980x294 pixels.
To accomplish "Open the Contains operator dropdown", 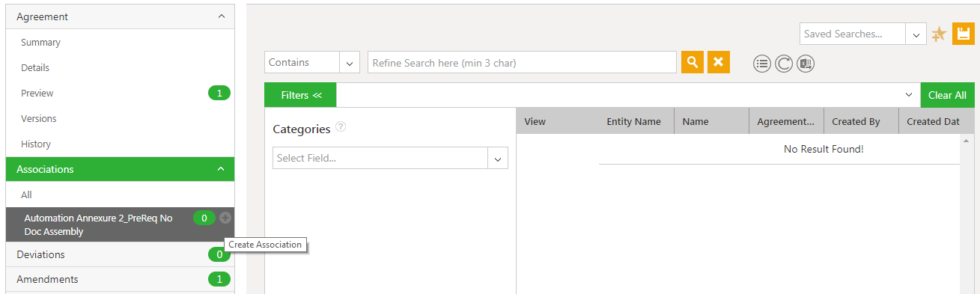I will pos(312,62).
